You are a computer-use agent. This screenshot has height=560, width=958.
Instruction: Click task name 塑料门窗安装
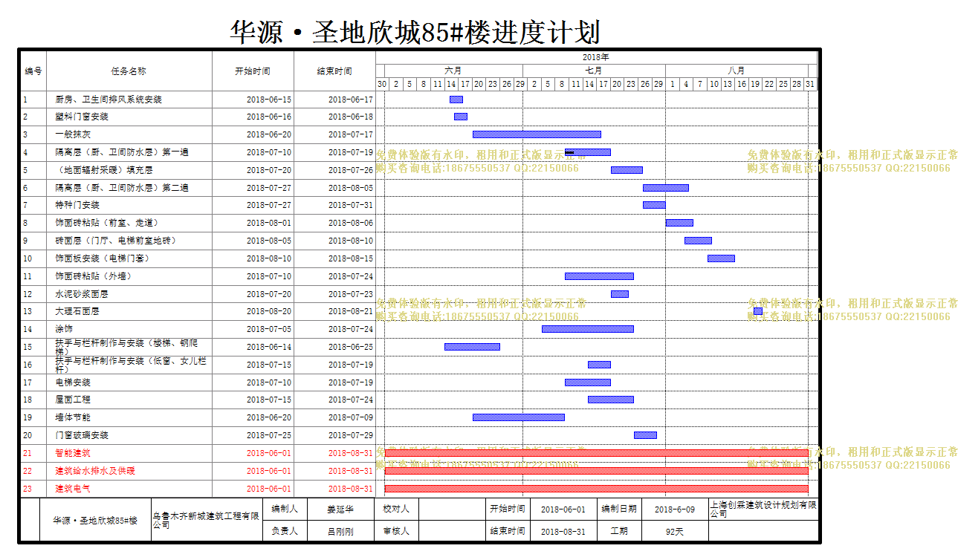[x=82, y=117]
